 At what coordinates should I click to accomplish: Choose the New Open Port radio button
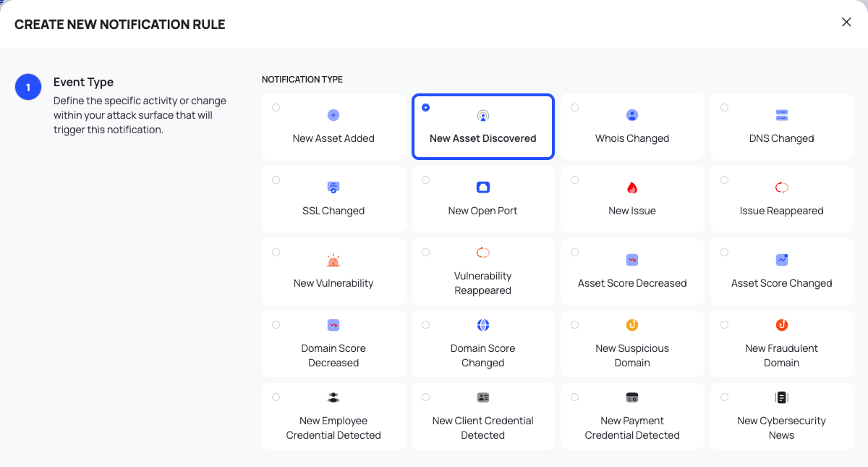pos(425,180)
